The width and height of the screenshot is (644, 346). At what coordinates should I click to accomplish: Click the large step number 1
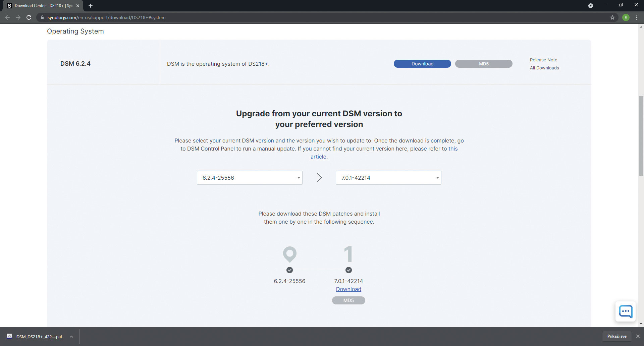click(x=348, y=254)
